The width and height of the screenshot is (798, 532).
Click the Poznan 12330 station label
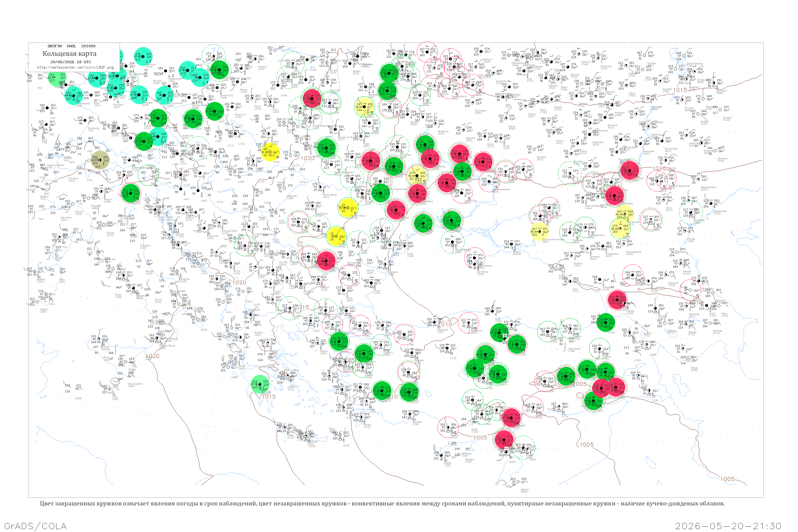[244, 91]
